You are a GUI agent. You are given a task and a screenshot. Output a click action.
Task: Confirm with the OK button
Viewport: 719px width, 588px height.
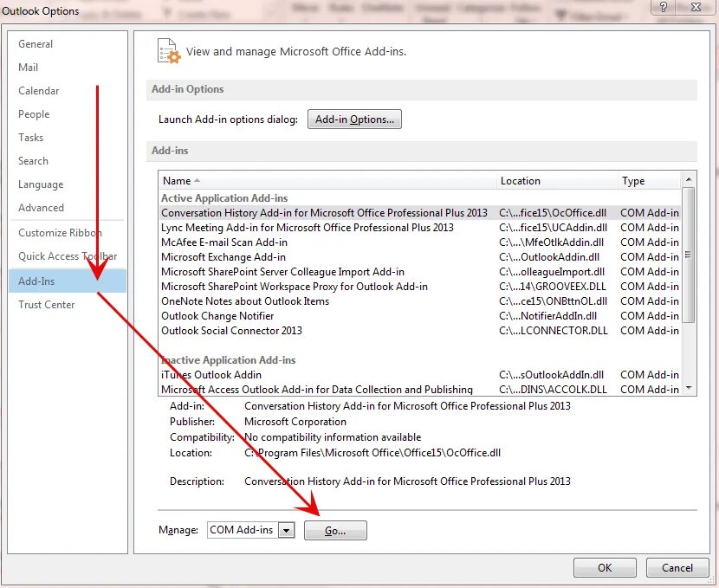605,568
